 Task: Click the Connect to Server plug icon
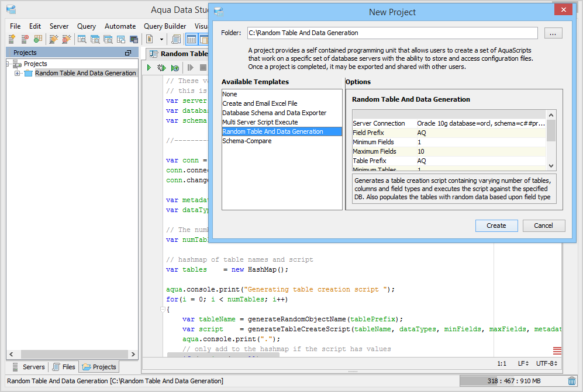(54, 39)
